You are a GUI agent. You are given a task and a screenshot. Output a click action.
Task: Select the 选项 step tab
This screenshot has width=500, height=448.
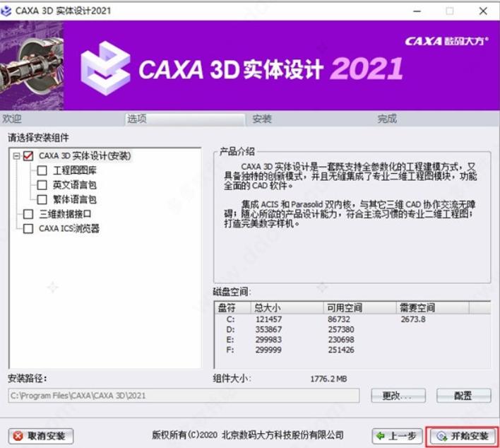point(185,119)
